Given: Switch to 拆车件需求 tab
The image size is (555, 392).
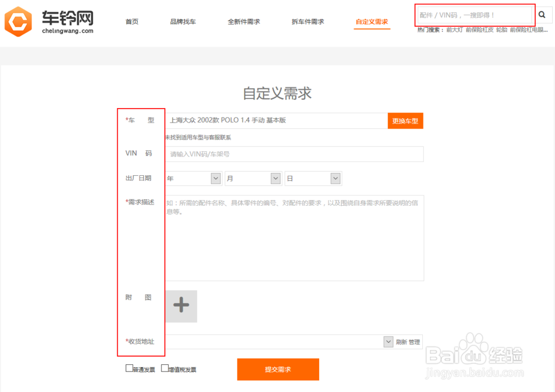Looking at the screenshot, I should tap(307, 21).
